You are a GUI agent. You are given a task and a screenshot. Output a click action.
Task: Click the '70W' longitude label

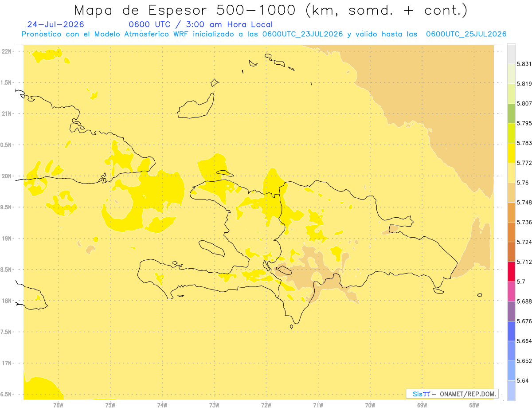pyautogui.click(x=370, y=405)
